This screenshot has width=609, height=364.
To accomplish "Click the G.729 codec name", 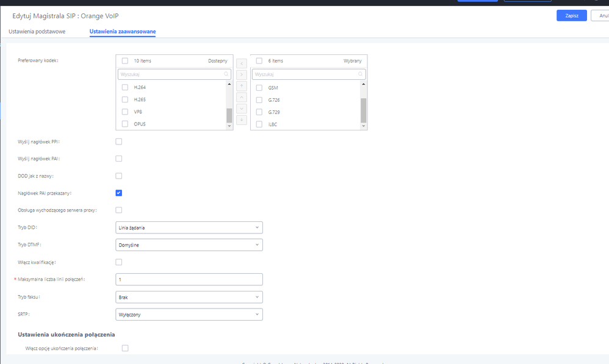I will click(x=274, y=112).
